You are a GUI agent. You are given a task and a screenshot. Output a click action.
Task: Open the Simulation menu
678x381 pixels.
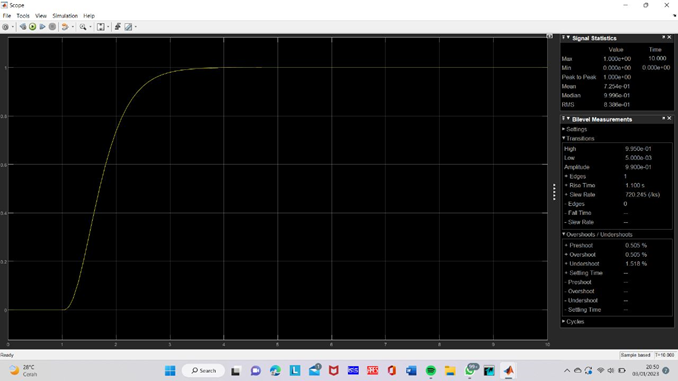[x=65, y=16]
